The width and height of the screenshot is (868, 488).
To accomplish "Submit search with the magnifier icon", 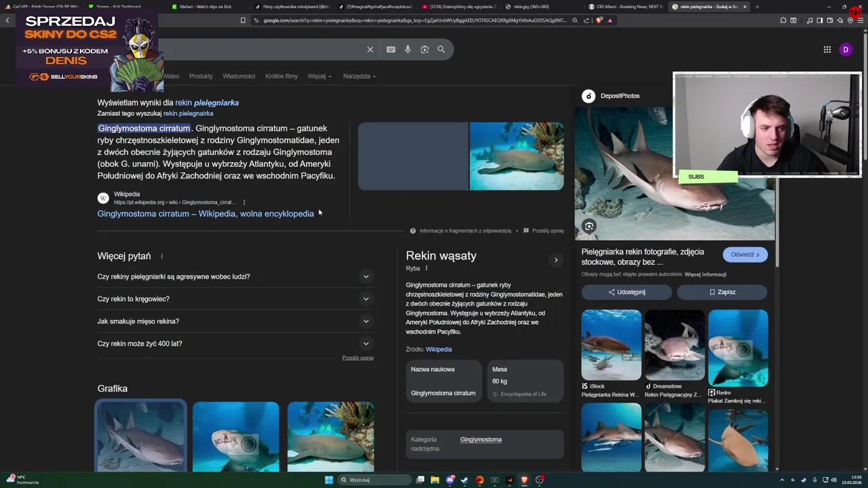I will 441,49.
